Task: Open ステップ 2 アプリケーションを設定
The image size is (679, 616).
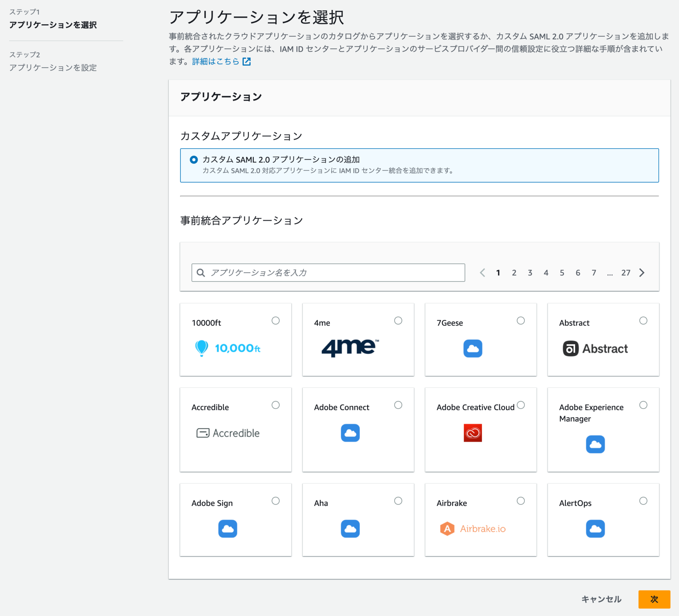Action: coord(53,68)
